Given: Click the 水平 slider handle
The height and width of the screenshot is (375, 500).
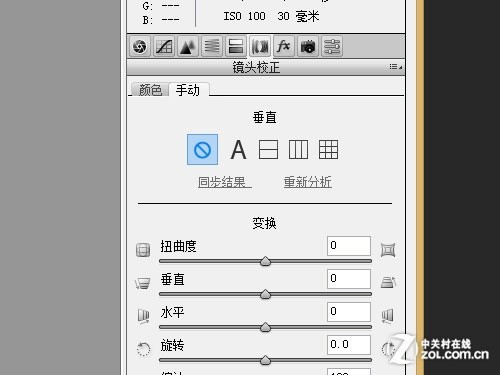Looking at the screenshot, I should (265, 327).
